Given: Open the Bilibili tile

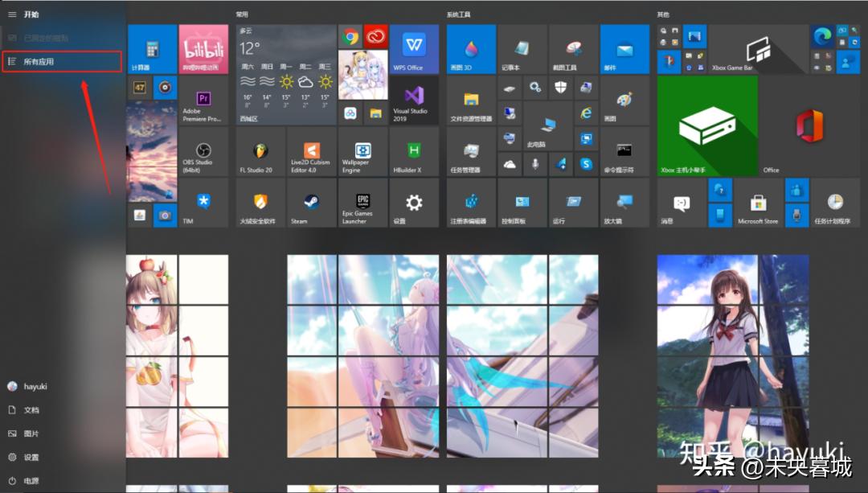Looking at the screenshot, I should 203,48.
